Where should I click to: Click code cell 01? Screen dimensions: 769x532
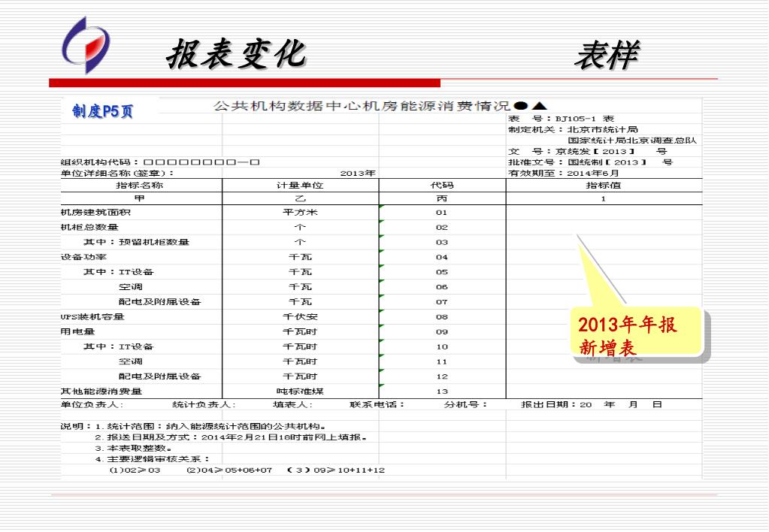442,213
